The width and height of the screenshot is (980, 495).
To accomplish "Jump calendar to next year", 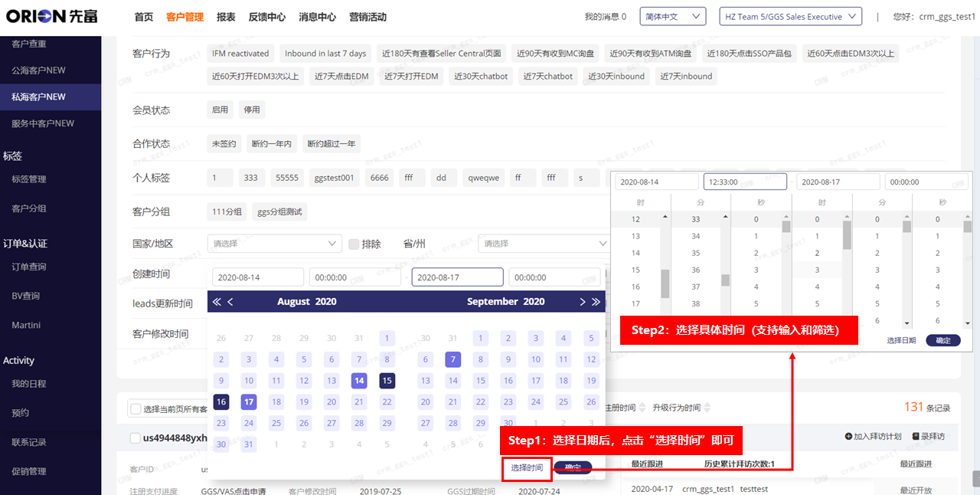I will 596,302.
